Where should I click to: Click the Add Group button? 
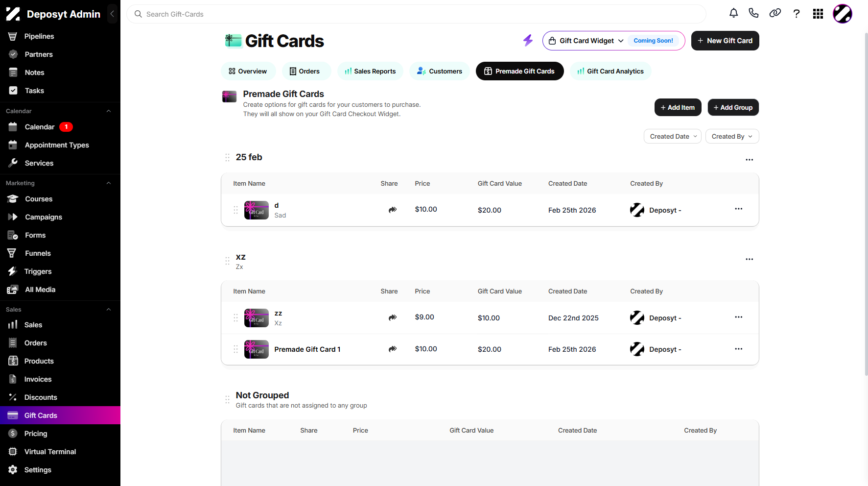pyautogui.click(x=733, y=107)
